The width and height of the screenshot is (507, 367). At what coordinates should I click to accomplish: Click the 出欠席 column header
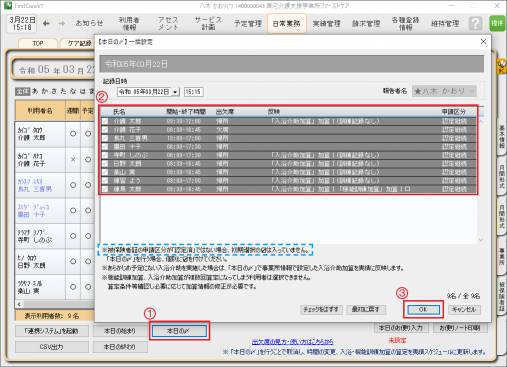225,112
